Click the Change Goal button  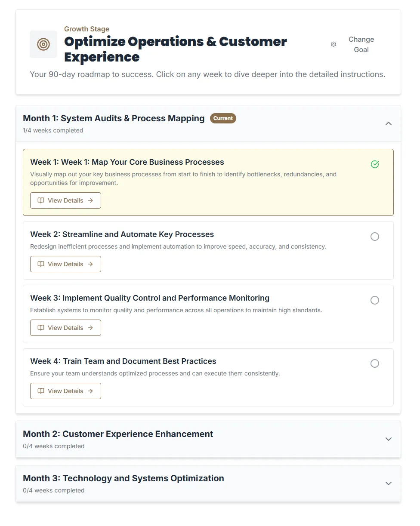[361, 44]
